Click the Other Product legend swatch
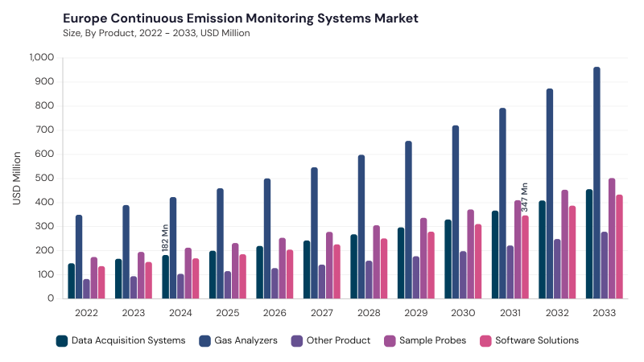This screenshot has width=644, height=362. (x=297, y=341)
